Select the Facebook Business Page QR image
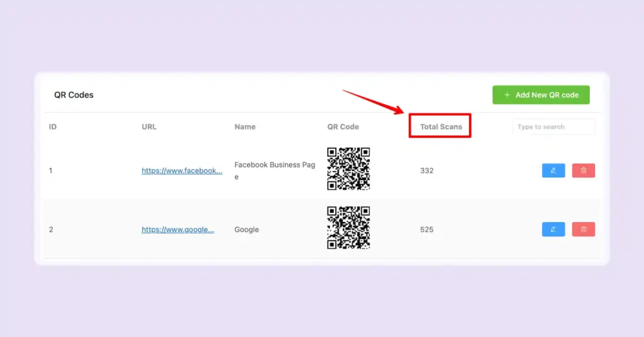644x337 pixels. 348,168
